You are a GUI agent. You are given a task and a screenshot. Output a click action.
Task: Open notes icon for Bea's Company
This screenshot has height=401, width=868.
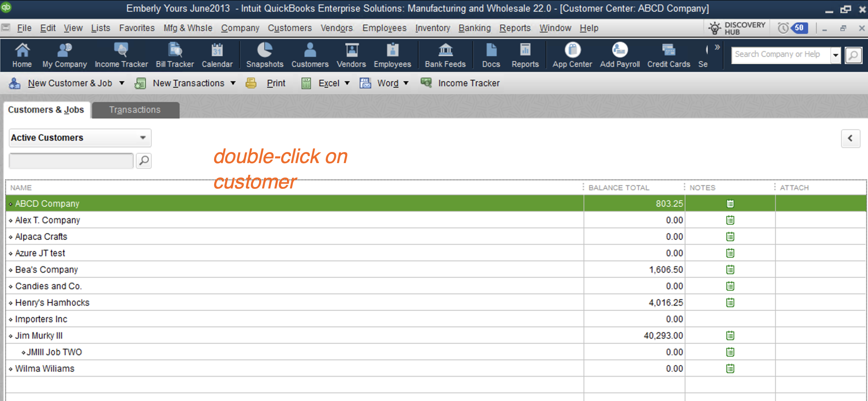pos(730,270)
